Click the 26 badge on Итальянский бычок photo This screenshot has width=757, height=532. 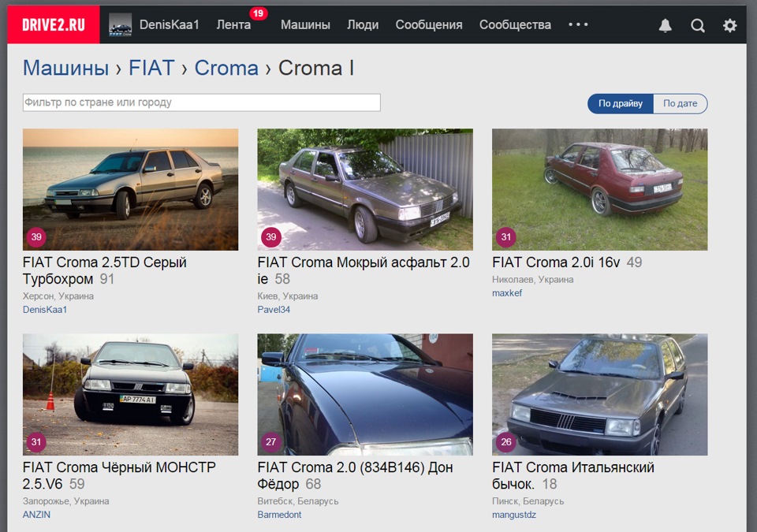(x=506, y=441)
